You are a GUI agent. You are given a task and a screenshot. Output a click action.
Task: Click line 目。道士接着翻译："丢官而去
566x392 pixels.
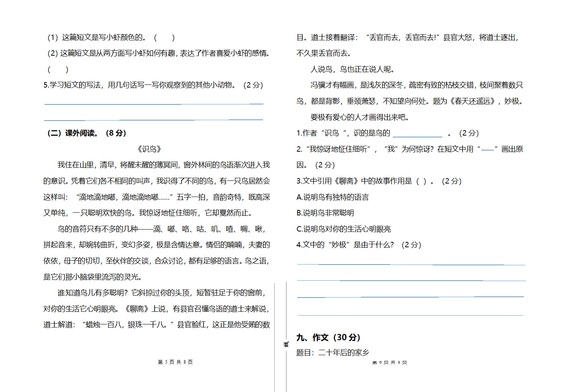408,38
